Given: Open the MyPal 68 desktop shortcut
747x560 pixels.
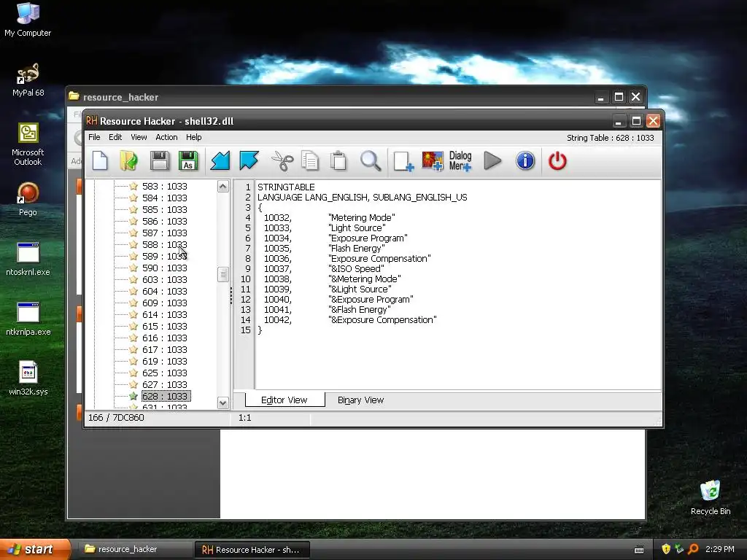Looking at the screenshot, I should (28, 80).
